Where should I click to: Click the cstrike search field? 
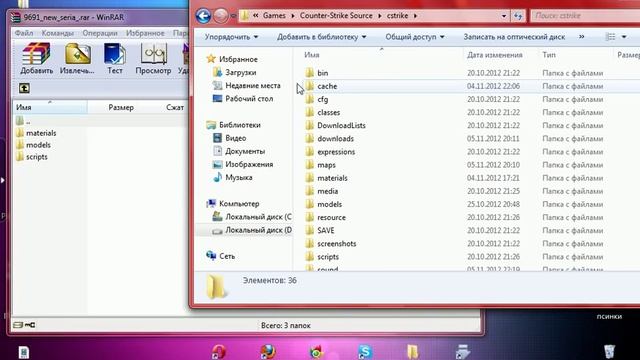[x=584, y=16]
